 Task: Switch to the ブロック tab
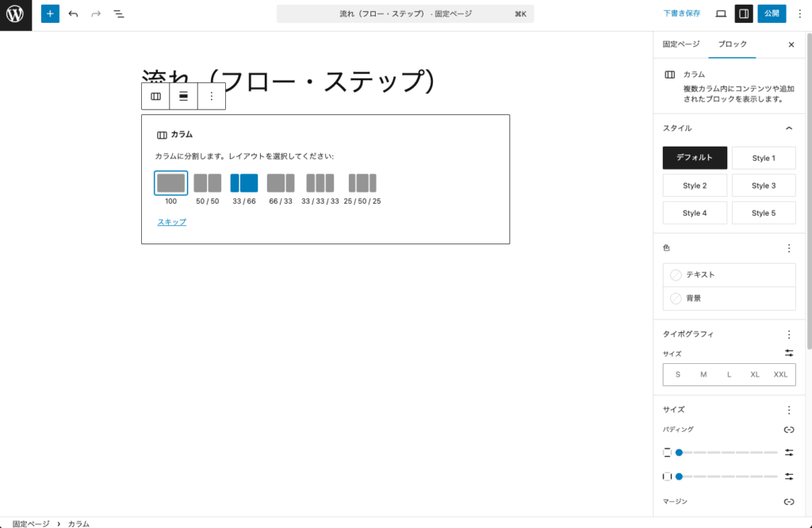732,44
